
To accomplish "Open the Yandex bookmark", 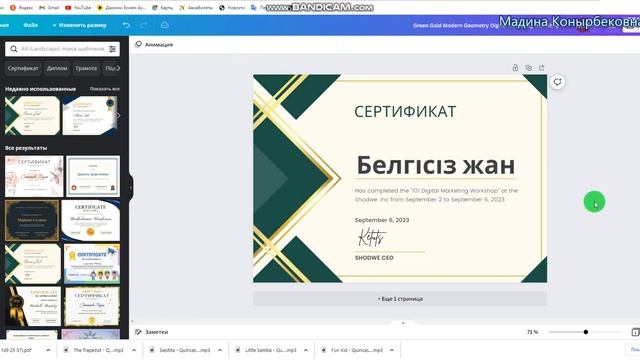I will (22, 7).
